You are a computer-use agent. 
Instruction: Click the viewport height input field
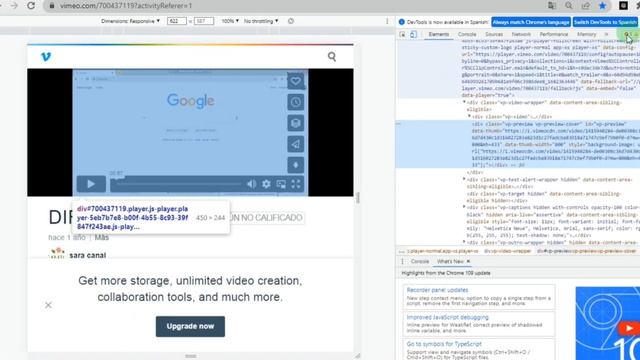click(204, 21)
